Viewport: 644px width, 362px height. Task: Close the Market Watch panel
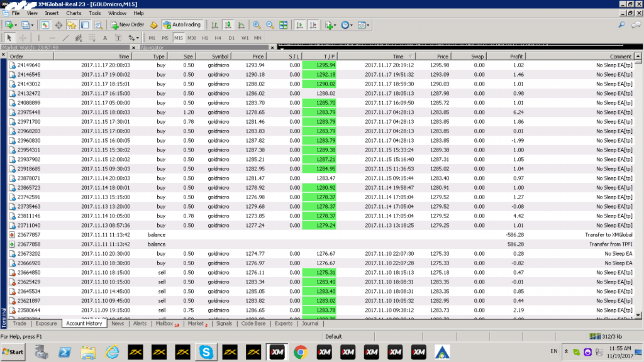tap(133, 48)
